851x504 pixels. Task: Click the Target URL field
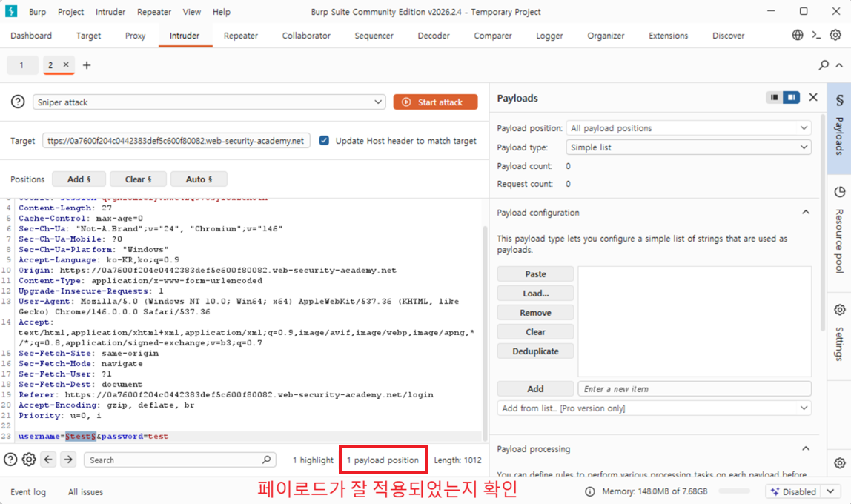(x=176, y=141)
